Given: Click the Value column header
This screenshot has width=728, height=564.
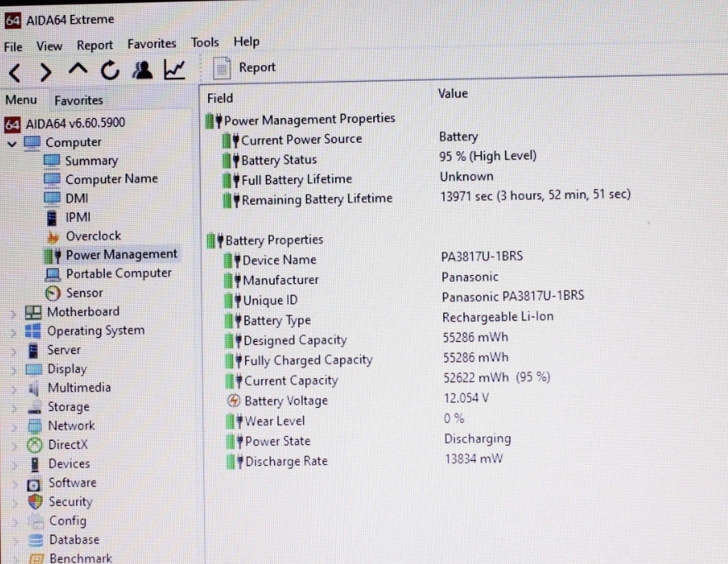Looking at the screenshot, I should 452,94.
